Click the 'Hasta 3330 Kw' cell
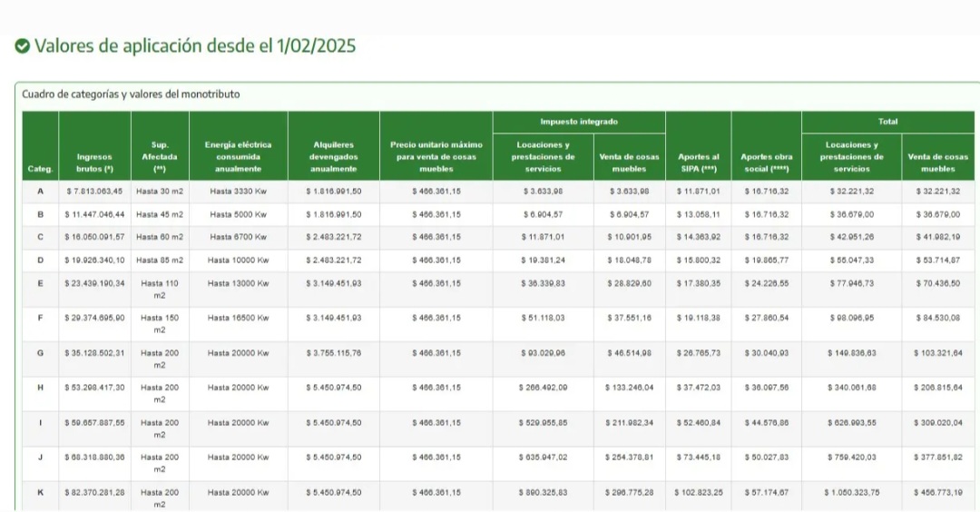 coord(238,192)
